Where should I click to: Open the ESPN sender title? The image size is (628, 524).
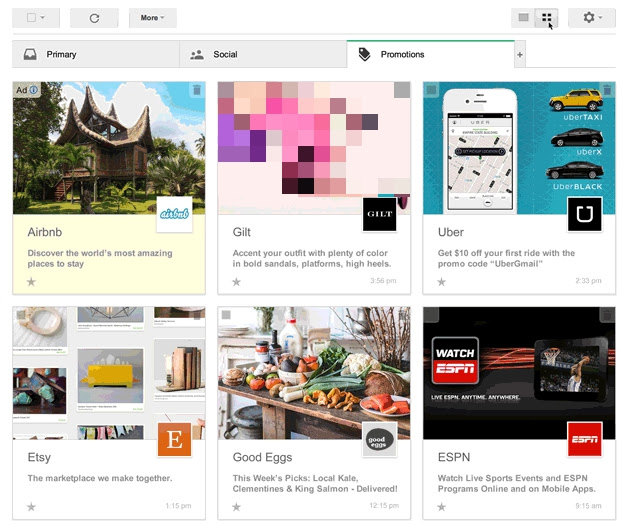[x=454, y=457]
